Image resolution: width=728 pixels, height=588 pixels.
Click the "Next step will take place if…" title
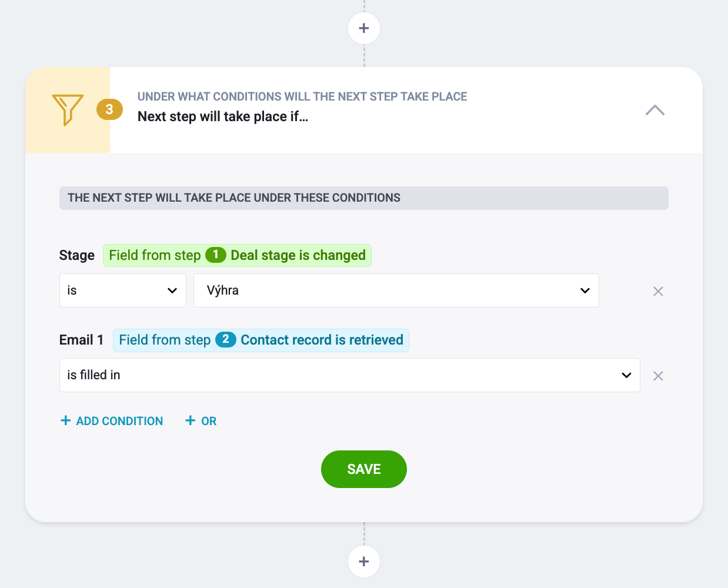pyautogui.click(x=223, y=116)
